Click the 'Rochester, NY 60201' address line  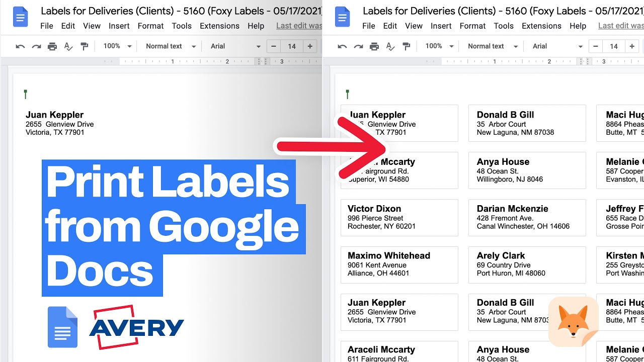pos(382,227)
